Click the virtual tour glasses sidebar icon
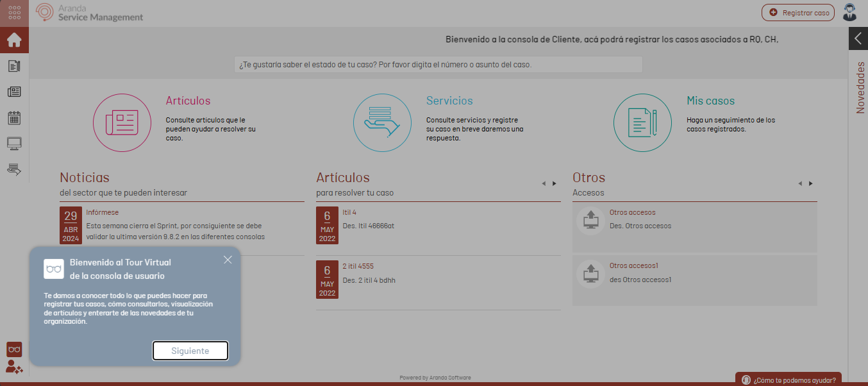Viewport: 868px width, 386px height. (14, 349)
